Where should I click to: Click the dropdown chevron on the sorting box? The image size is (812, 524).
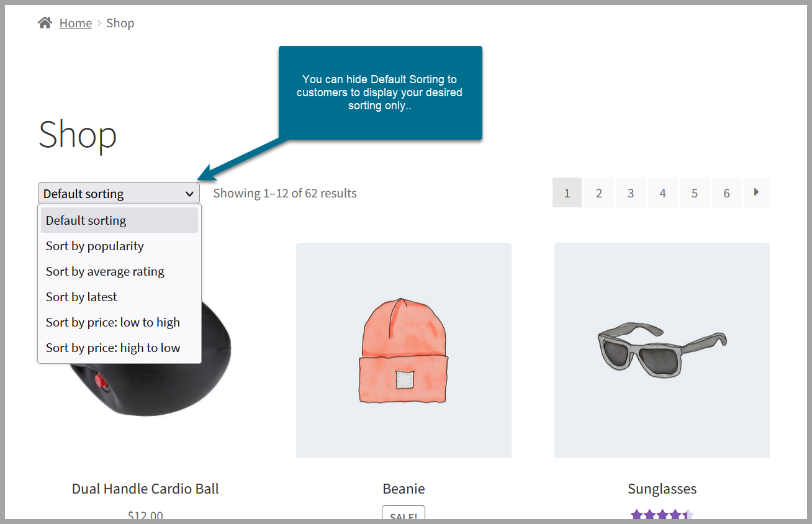[x=189, y=194]
